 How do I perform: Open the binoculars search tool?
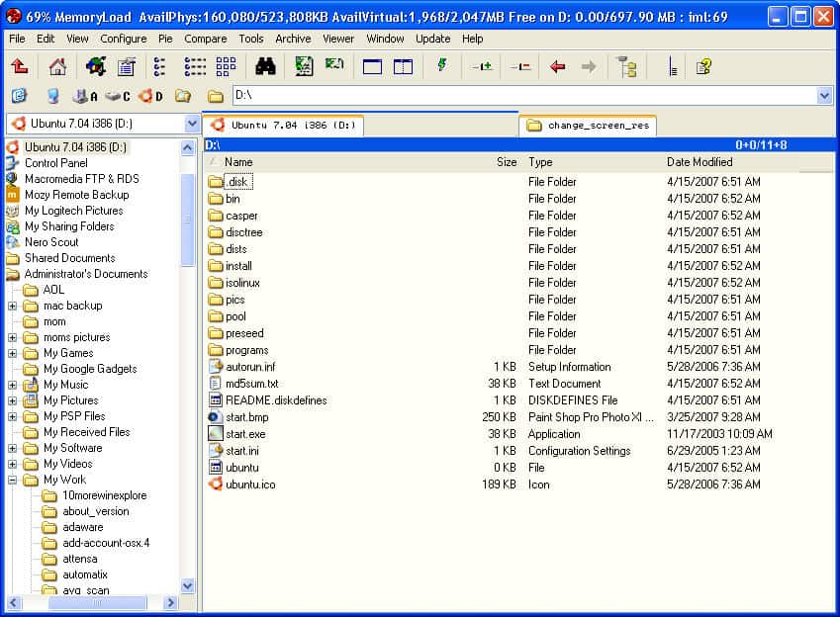(265, 67)
